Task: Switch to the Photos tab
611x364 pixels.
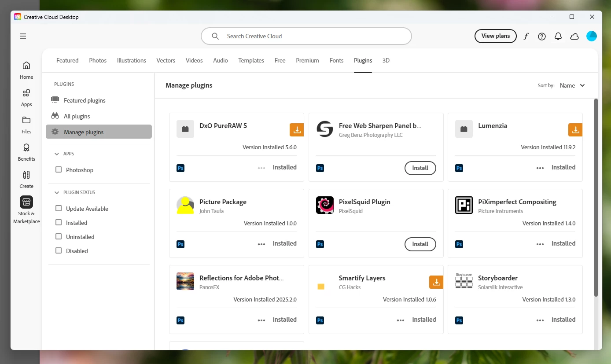Action: click(98, 60)
